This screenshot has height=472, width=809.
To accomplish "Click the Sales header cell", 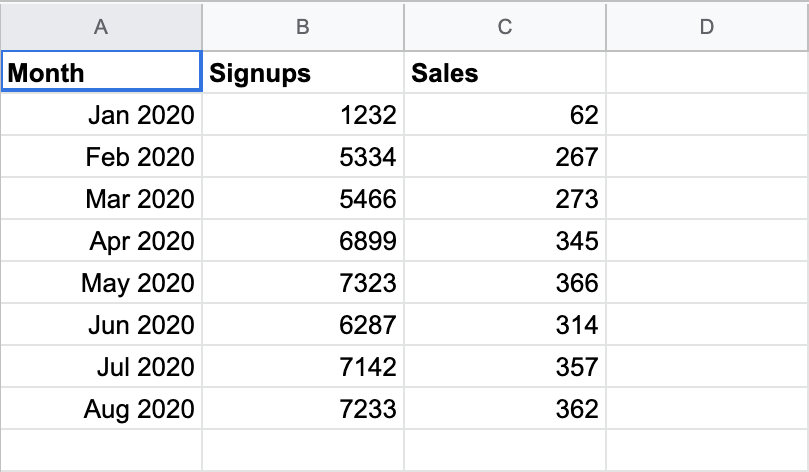I will click(505, 73).
